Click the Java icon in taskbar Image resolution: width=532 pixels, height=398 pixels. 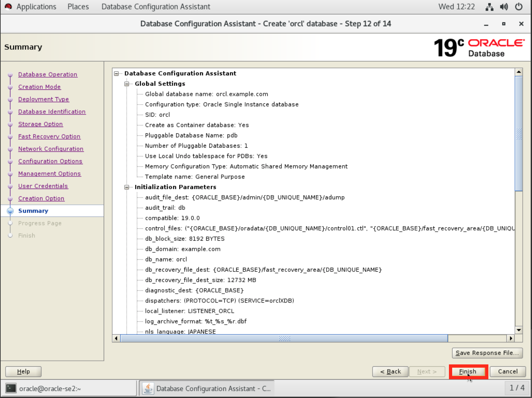coord(148,388)
